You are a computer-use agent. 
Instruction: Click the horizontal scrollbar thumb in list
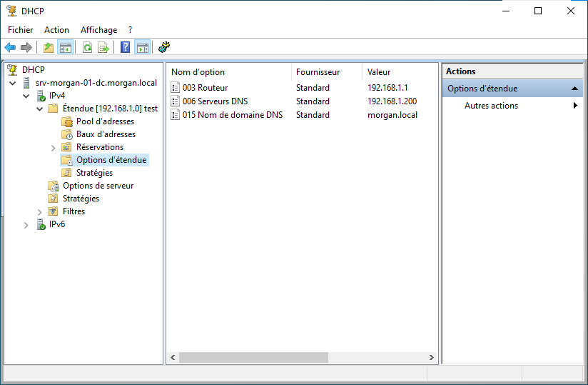[253, 357]
